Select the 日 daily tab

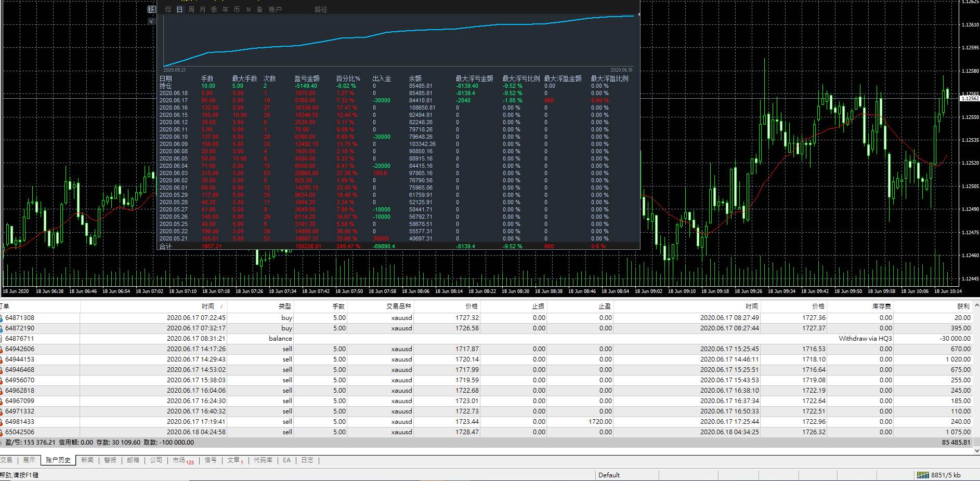pos(179,9)
